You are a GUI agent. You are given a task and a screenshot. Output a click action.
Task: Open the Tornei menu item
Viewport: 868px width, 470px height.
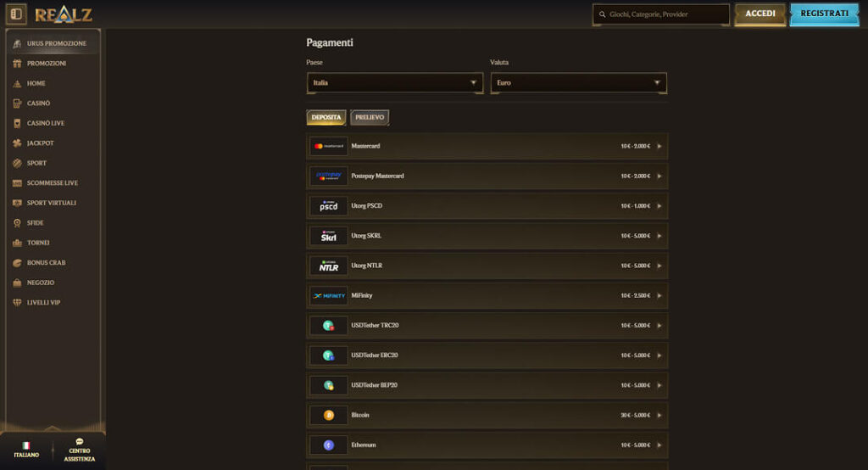[53, 243]
